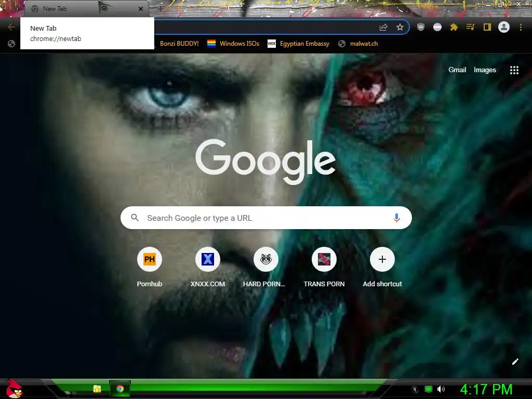Click the back navigation arrow
Viewport: 532px width, 399px height.
tap(11, 27)
